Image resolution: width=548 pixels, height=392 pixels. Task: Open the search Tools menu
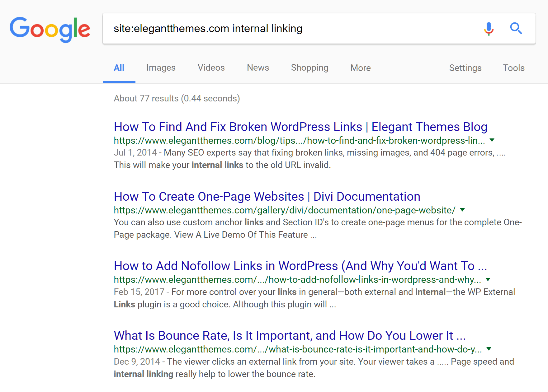tap(514, 68)
